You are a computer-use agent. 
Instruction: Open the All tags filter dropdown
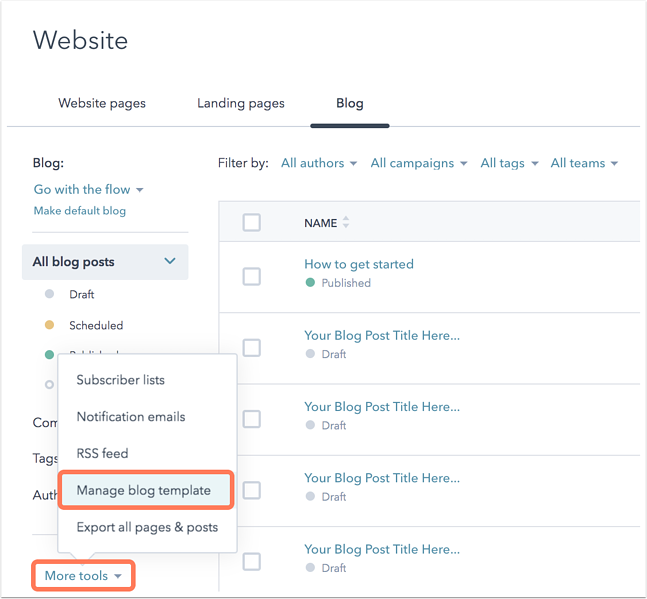[x=509, y=163]
